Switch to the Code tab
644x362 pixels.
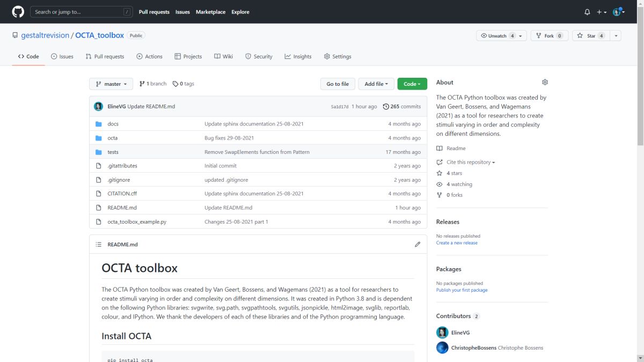(x=28, y=56)
